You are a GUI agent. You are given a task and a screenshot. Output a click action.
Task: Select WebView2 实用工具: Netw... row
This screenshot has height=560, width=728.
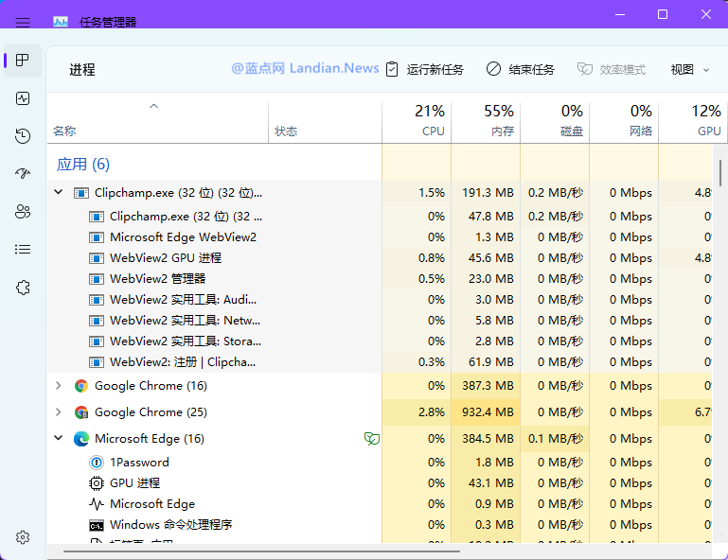pyautogui.click(x=380, y=321)
